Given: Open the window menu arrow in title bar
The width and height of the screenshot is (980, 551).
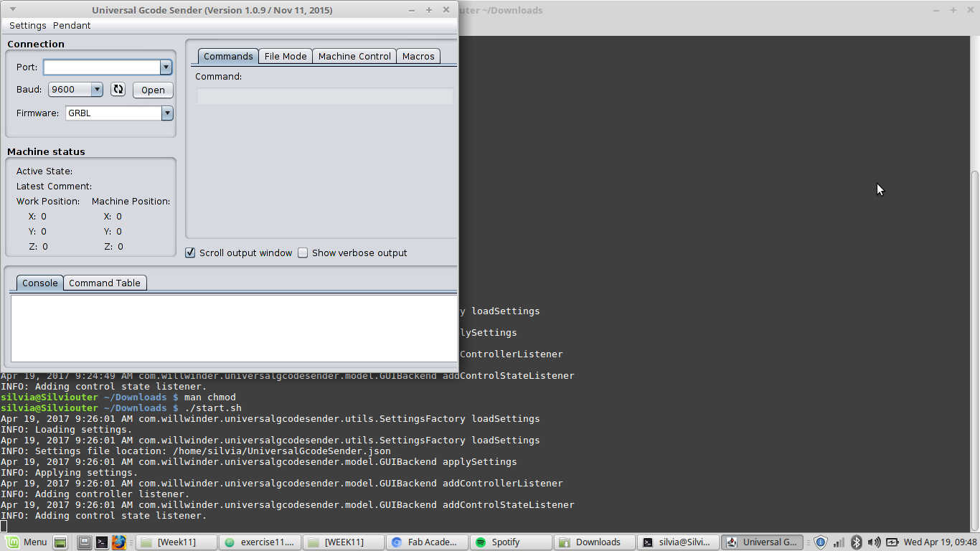Looking at the screenshot, I should [x=12, y=9].
